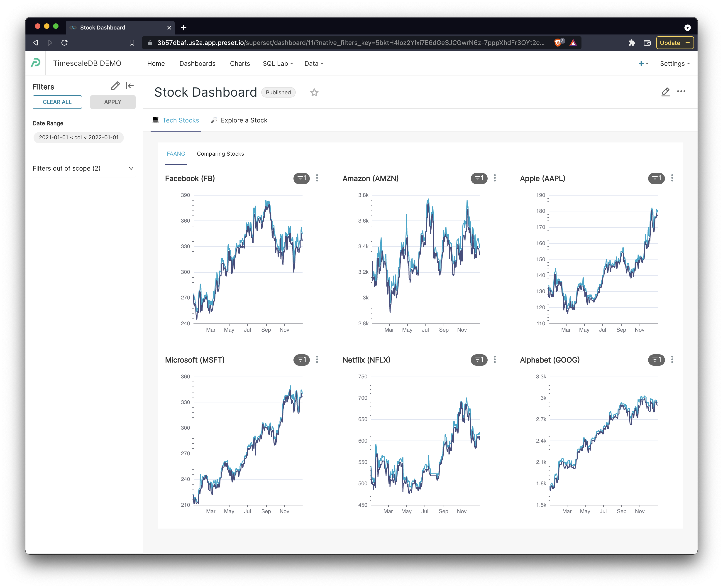Open the Netflix (NFLX) chart options menu
This screenshot has height=588, width=723.
pos(494,360)
